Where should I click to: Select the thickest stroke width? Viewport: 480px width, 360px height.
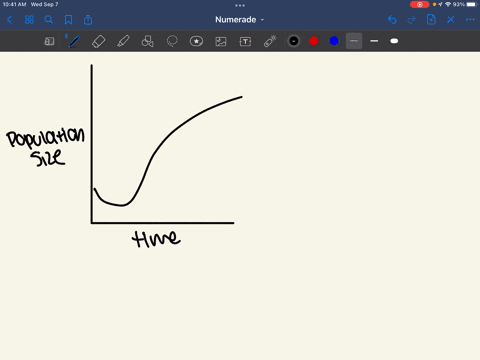[394, 41]
